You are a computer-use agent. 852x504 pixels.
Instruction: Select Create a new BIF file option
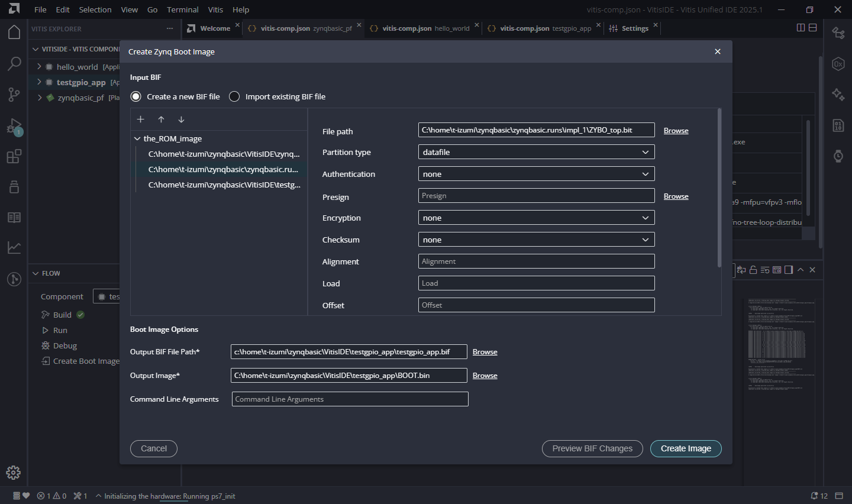tap(136, 96)
